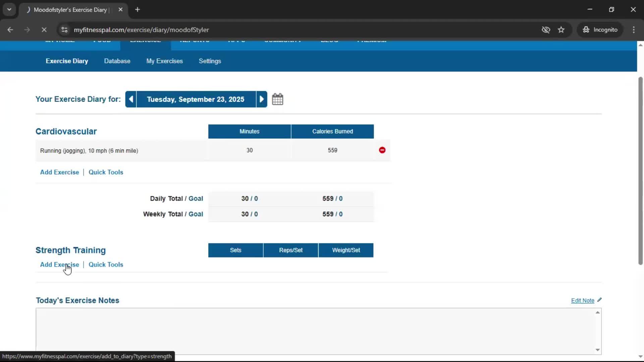Click the page vertical scrollbar thumb
The width and height of the screenshot is (644, 362).
pyautogui.click(x=640, y=171)
